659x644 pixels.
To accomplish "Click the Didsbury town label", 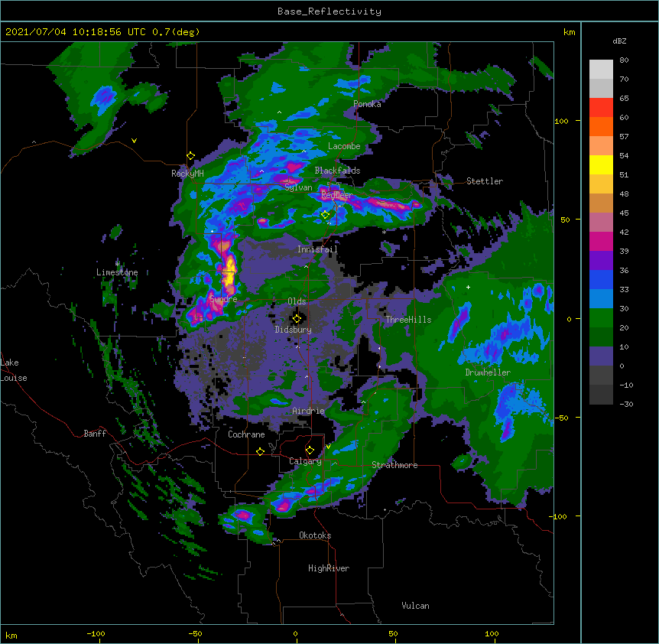I will tap(294, 330).
